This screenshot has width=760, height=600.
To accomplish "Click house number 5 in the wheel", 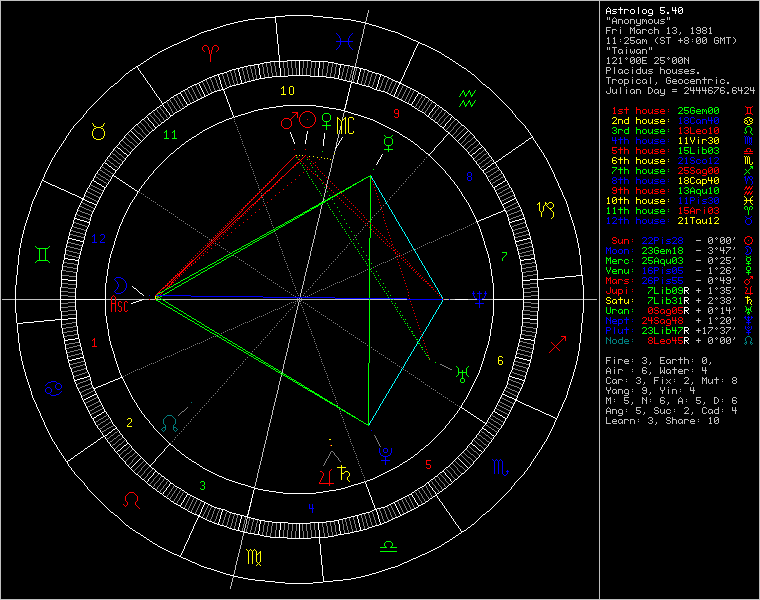I will click(428, 465).
